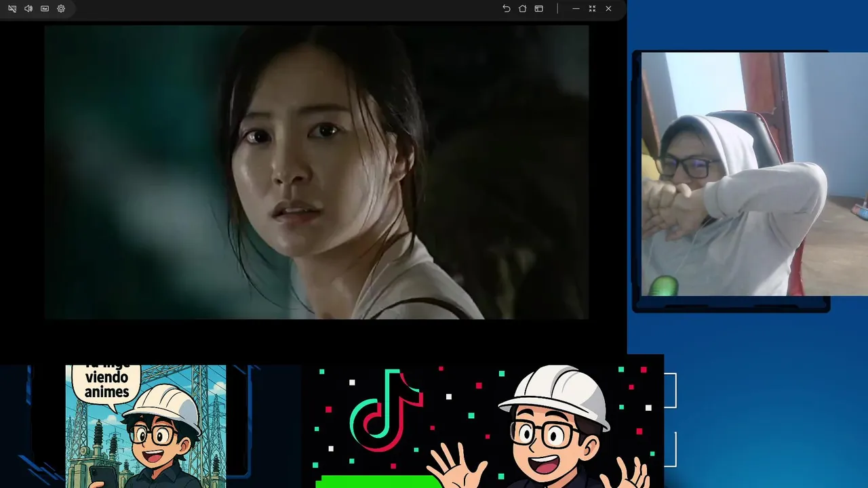Mute audio with the speaker icon
Image resolution: width=868 pixels, height=488 pixels.
(x=28, y=9)
